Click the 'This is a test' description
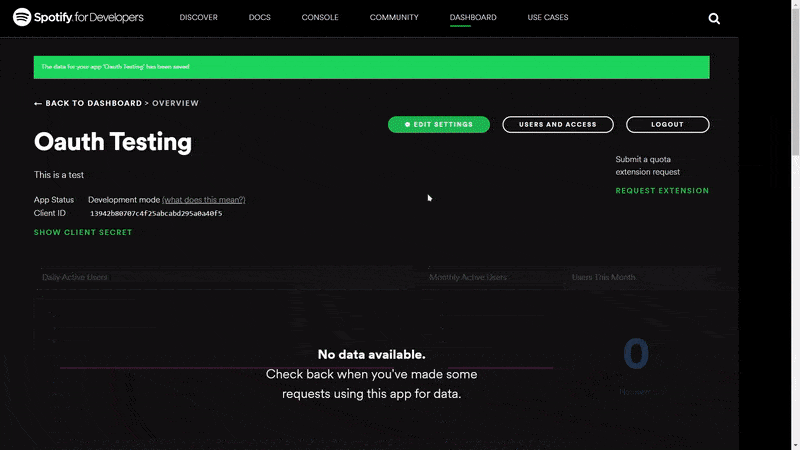Screen dimensions: 800x450 pos(59,174)
